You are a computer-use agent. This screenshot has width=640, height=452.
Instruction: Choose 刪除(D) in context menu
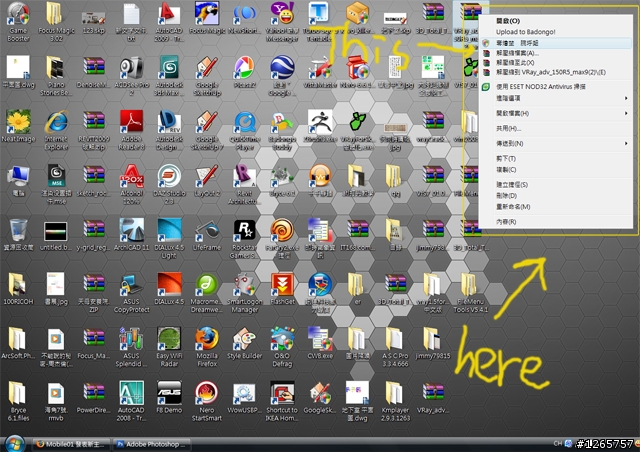pos(556,196)
